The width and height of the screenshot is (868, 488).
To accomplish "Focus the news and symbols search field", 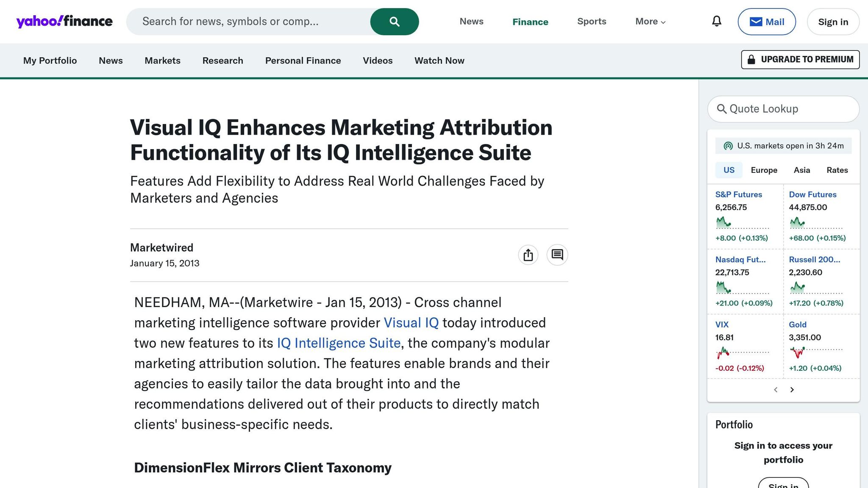I will tap(248, 22).
